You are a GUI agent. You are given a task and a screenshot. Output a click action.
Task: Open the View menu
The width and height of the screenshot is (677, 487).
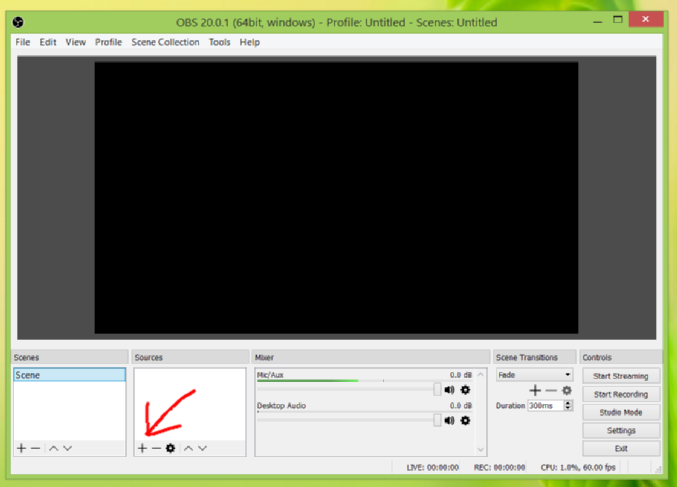(76, 42)
